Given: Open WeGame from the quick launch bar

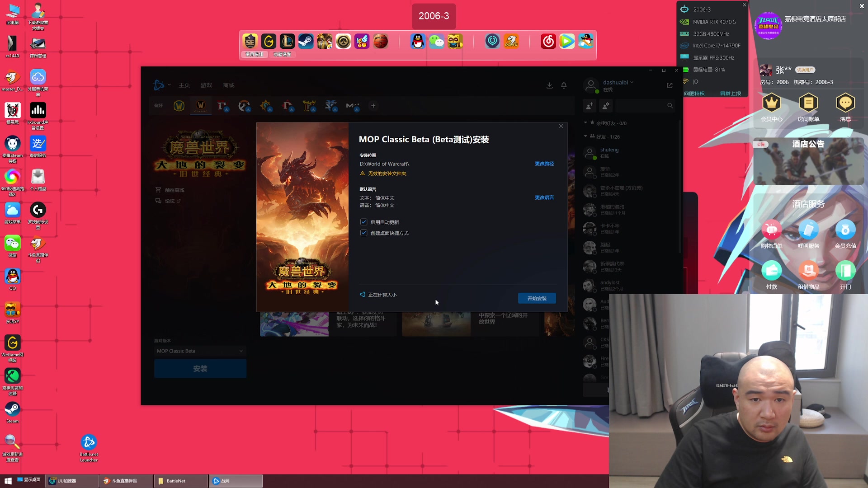Looking at the screenshot, I should coord(269,42).
